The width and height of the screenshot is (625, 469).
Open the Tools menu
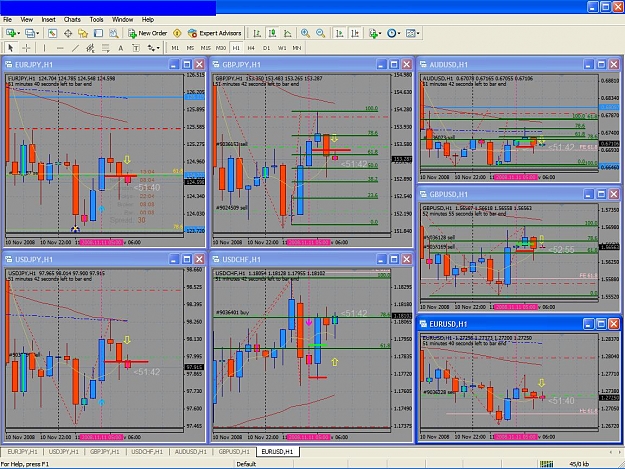pos(96,20)
